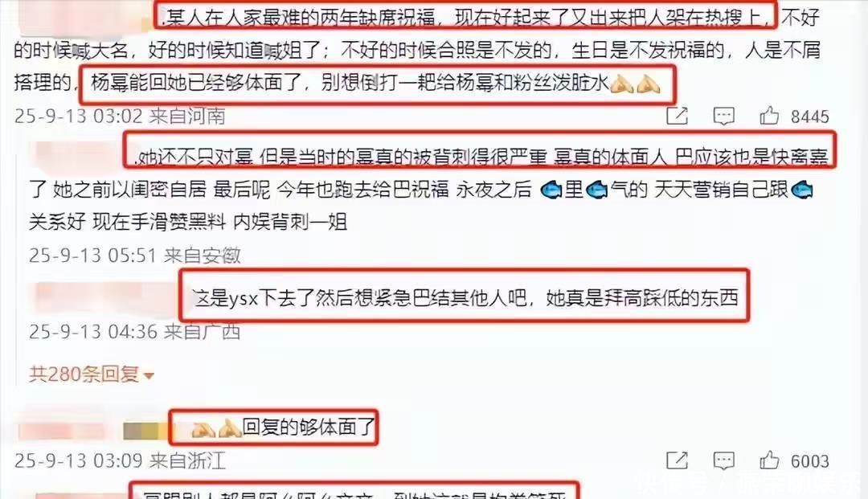
Task: Open username of reply from 广西
Action: tap(105, 299)
